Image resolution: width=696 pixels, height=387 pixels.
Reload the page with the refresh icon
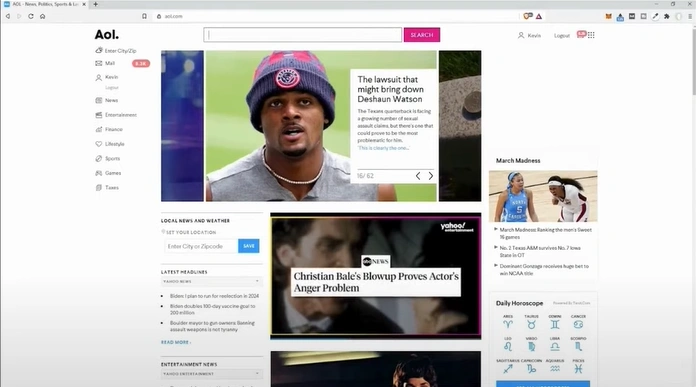tap(31, 16)
